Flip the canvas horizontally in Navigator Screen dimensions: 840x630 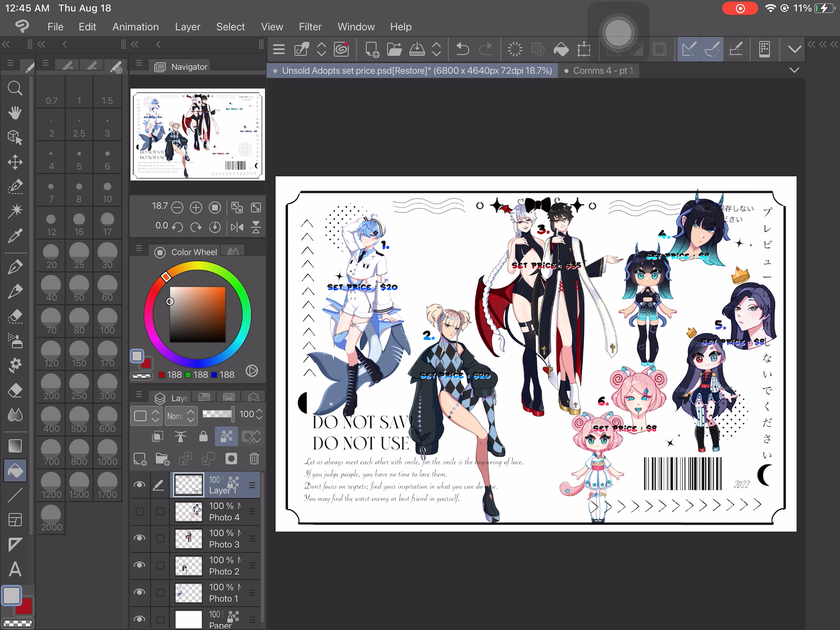pyautogui.click(x=237, y=227)
